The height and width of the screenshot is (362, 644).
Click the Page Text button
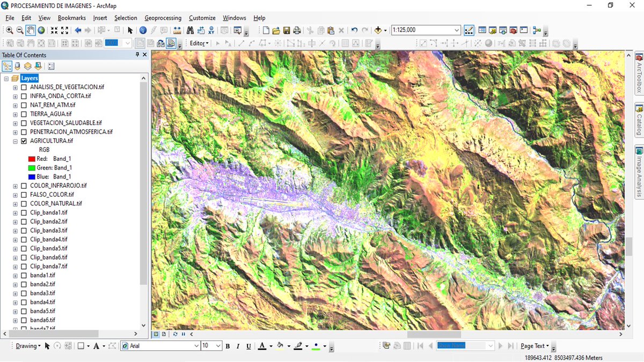coord(535,346)
